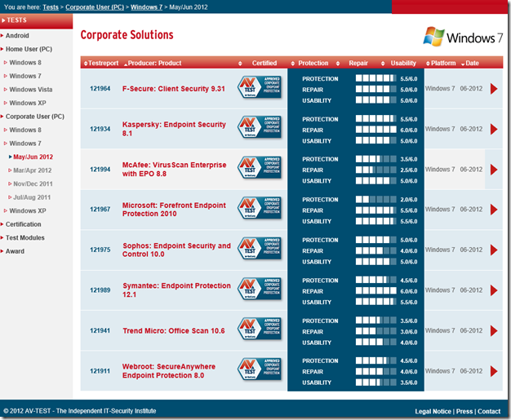
Task: Open Kaspersky: Endpoint Security 8.1 report
Action: [x=174, y=129]
